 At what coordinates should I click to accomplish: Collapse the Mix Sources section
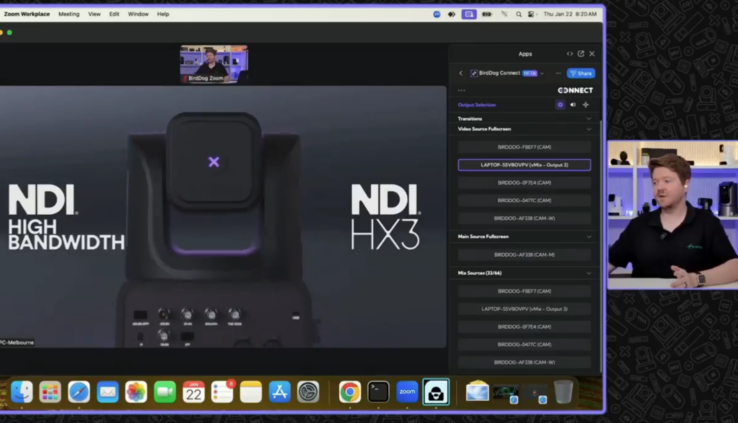click(588, 273)
